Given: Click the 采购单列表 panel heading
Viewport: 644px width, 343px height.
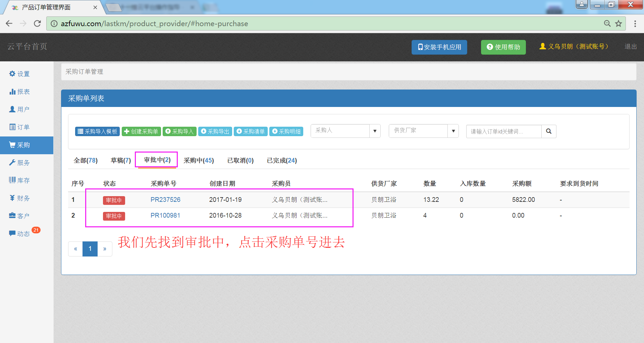Looking at the screenshot, I should tap(86, 98).
